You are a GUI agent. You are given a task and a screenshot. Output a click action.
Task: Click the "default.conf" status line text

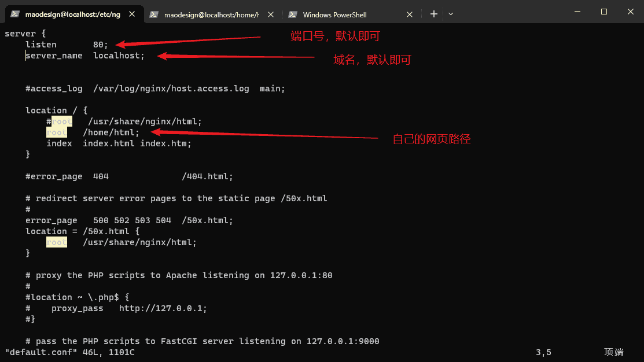point(41,352)
